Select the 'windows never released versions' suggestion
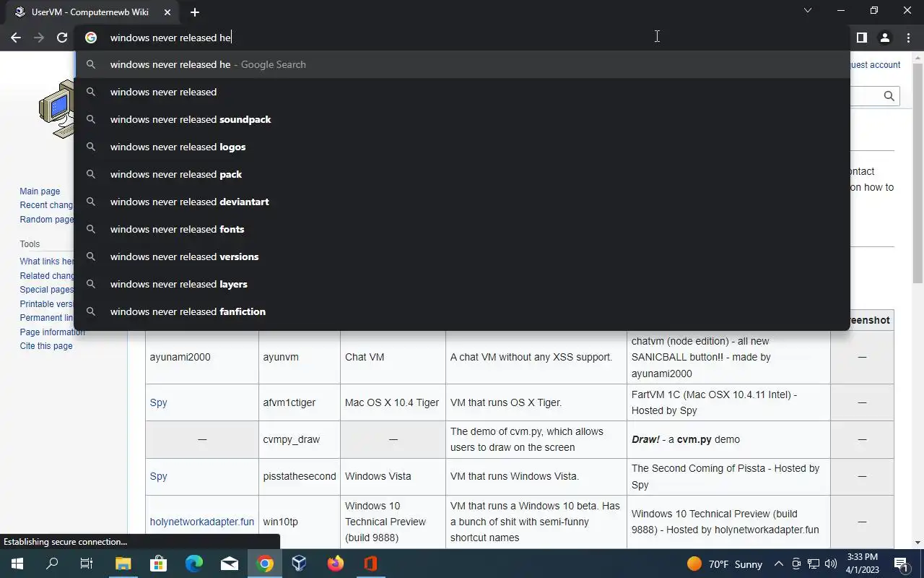 (x=462, y=256)
